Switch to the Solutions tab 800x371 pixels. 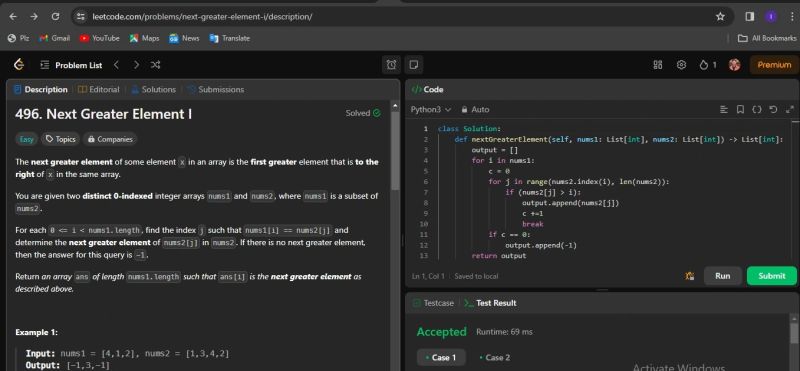point(154,89)
